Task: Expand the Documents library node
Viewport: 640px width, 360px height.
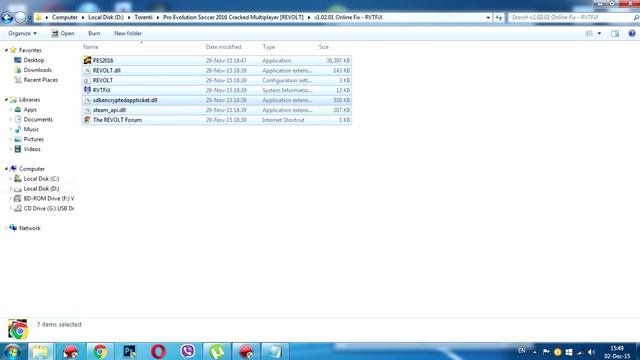Action: tap(11, 120)
